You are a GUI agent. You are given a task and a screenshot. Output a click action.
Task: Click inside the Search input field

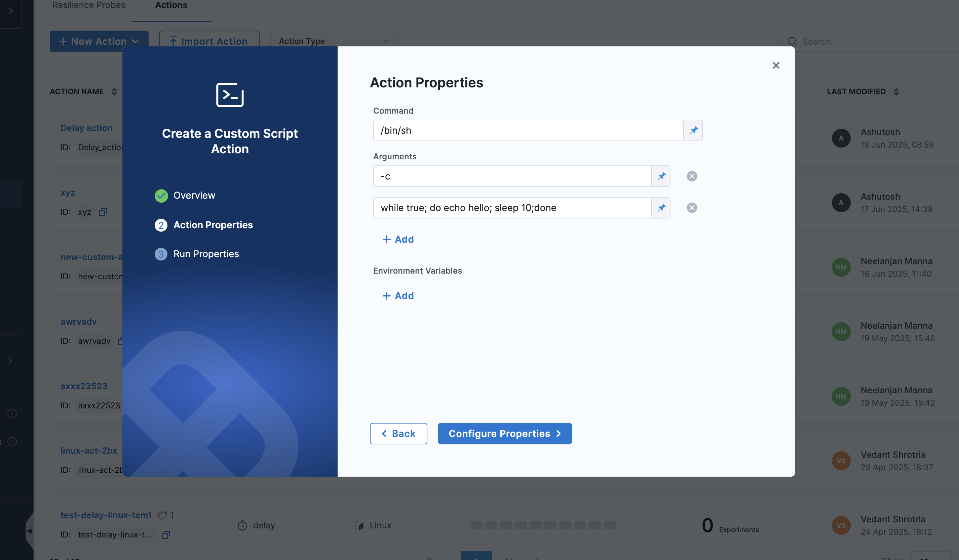856,41
